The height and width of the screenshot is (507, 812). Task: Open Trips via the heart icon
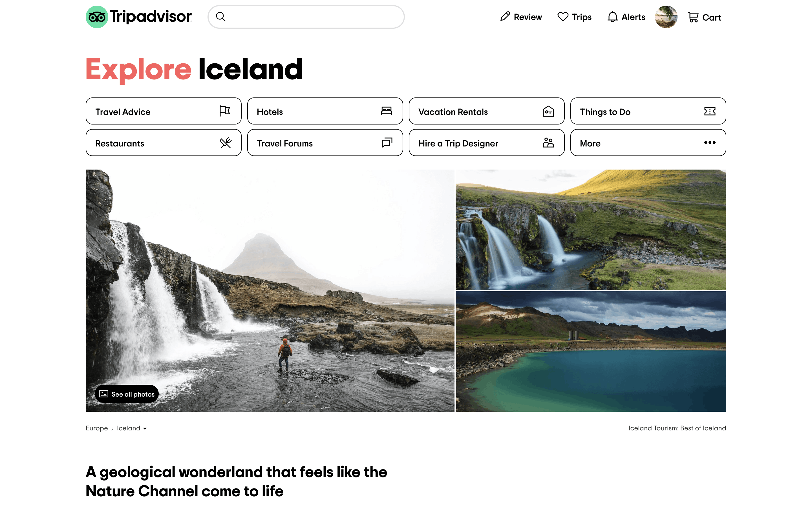pos(563,17)
